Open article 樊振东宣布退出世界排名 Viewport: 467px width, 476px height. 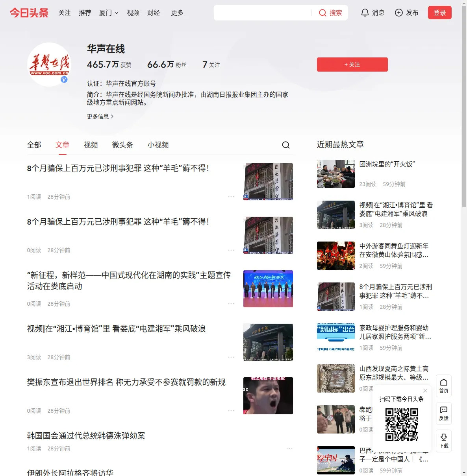point(126,382)
